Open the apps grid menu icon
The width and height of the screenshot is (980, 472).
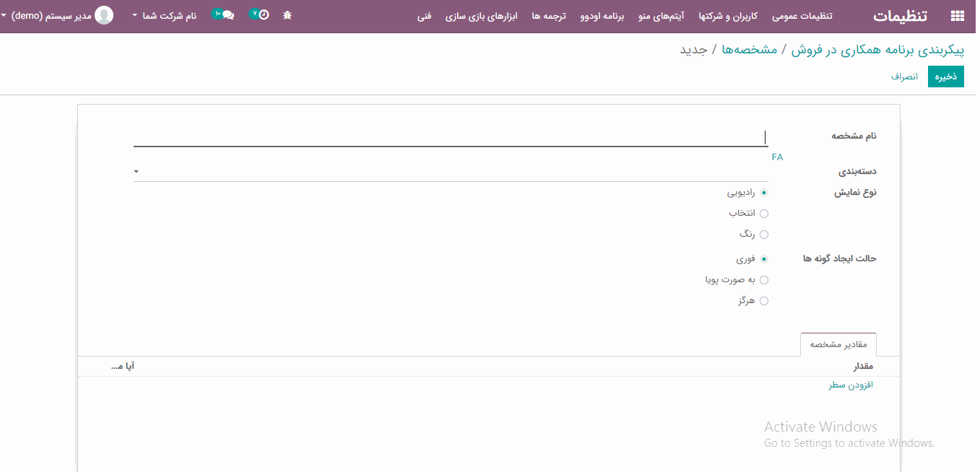[958, 16]
